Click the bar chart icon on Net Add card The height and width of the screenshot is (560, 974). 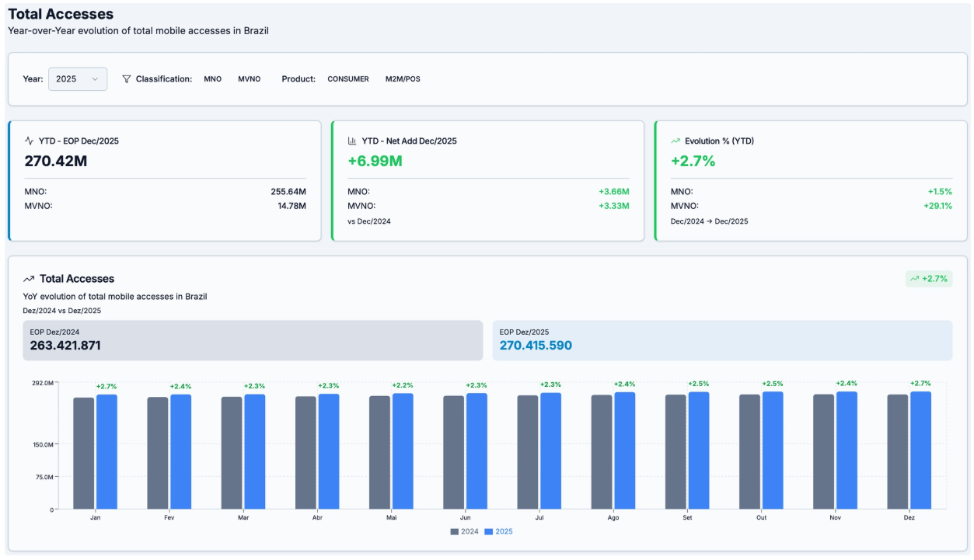tap(351, 141)
